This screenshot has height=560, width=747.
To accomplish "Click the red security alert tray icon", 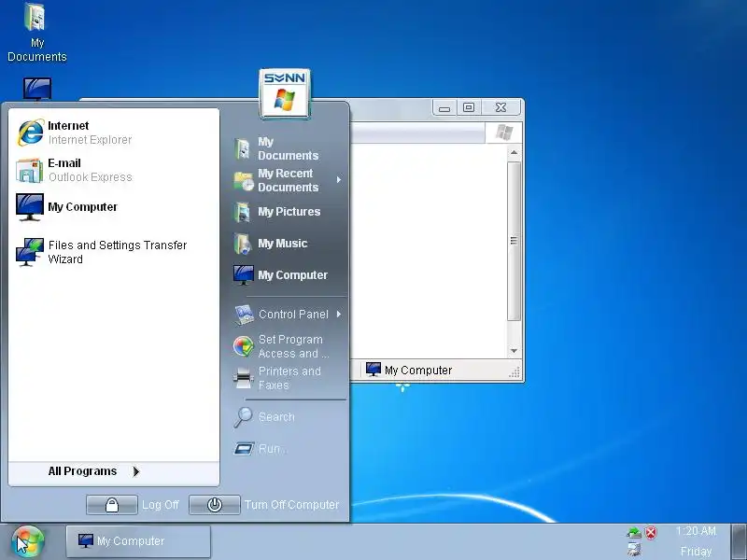I will (x=651, y=532).
